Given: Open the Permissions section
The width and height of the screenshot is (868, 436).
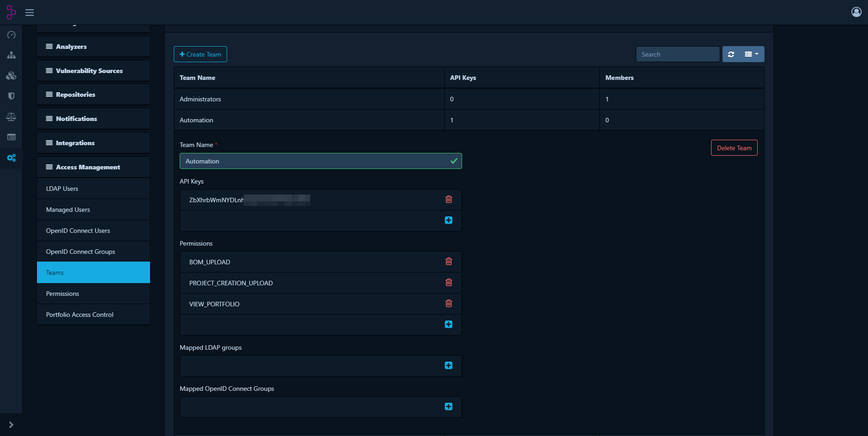Looking at the screenshot, I should [93, 293].
